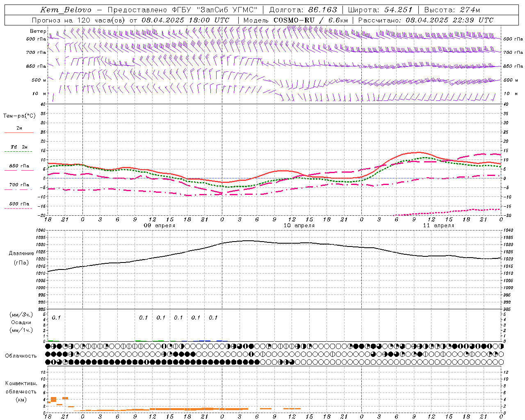This screenshot has height=420, width=525.
Task: Click the first 0.1 precipitation value
Action: tap(56, 317)
